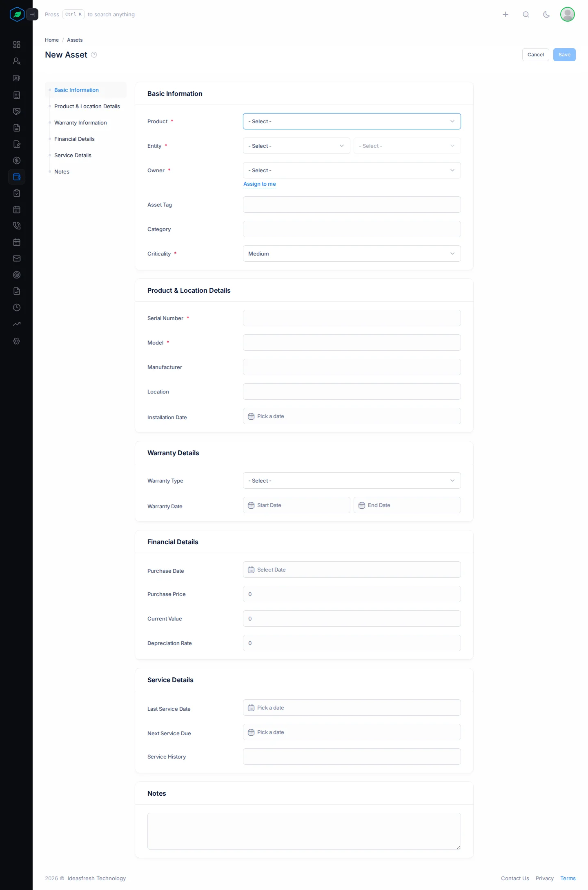Jump to Warranty Information section
This screenshot has height=890, width=588.
click(80, 123)
